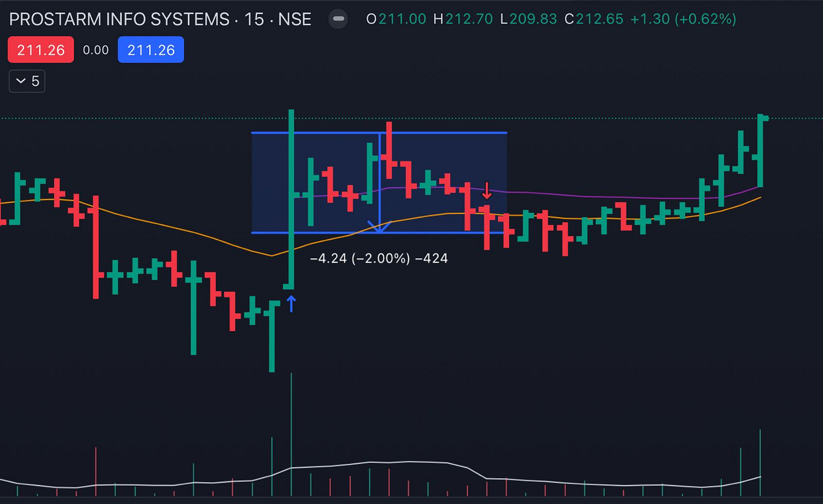Click the grey minus market status icon

click(x=339, y=19)
